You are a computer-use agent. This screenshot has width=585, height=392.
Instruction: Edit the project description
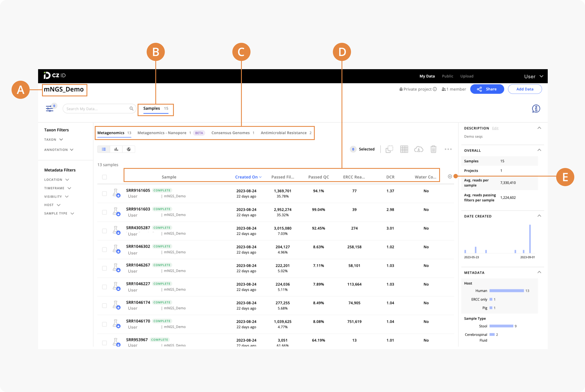tap(495, 128)
